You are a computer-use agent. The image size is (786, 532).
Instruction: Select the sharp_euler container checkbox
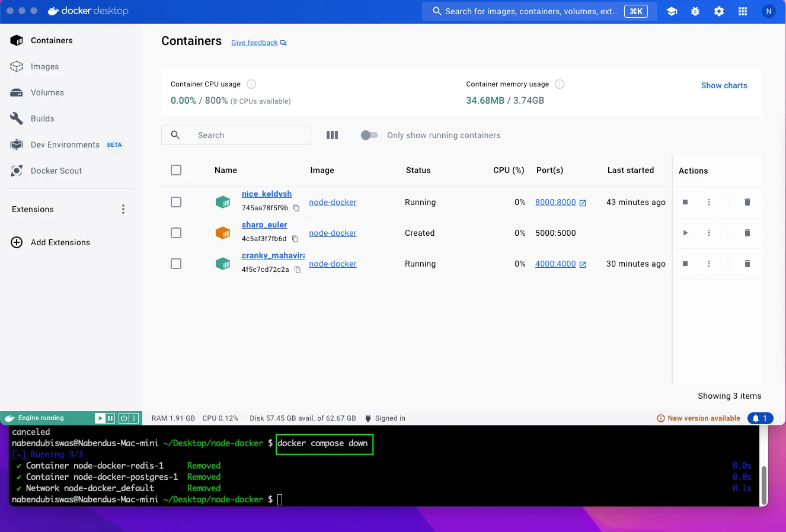coord(176,233)
